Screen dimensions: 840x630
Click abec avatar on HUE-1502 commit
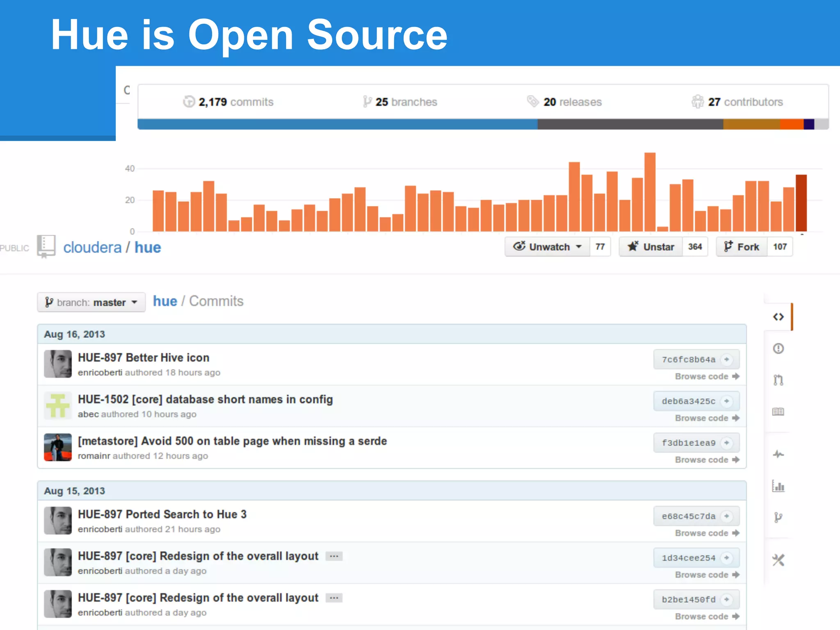click(x=58, y=406)
